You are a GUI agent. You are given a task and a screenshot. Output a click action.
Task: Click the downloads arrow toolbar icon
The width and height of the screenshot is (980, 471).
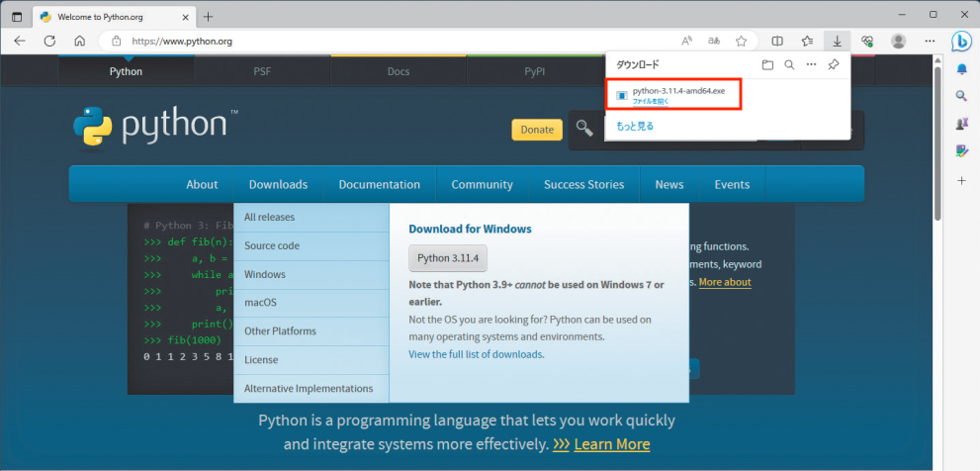coord(837,42)
